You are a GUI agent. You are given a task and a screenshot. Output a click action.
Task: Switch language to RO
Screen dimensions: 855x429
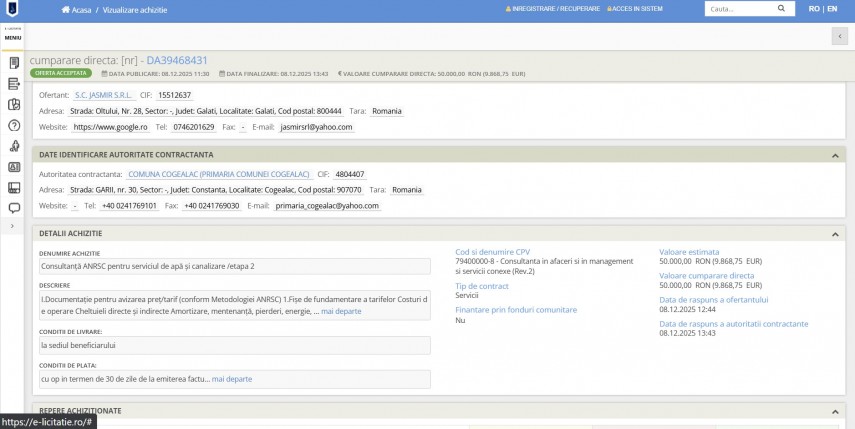tap(814, 9)
